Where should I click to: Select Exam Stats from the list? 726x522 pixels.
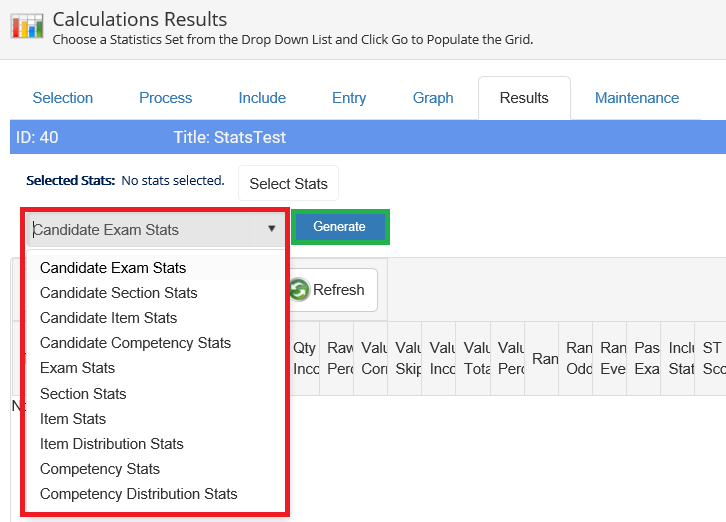click(x=77, y=368)
